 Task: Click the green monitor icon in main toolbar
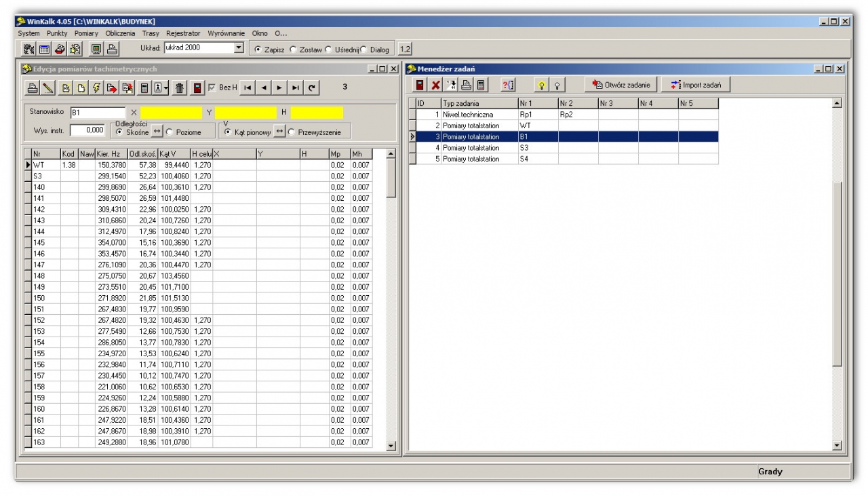point(97,49)
